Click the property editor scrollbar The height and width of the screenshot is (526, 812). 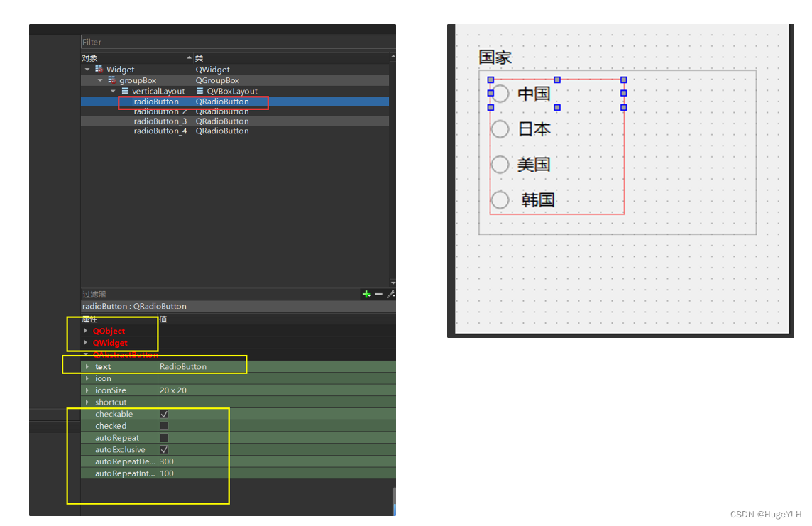coord(395,501)
